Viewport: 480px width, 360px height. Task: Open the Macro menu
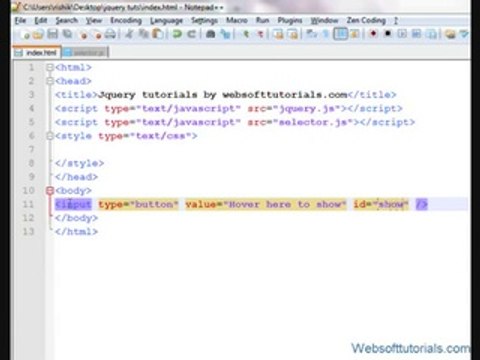[x=237, y=21]
